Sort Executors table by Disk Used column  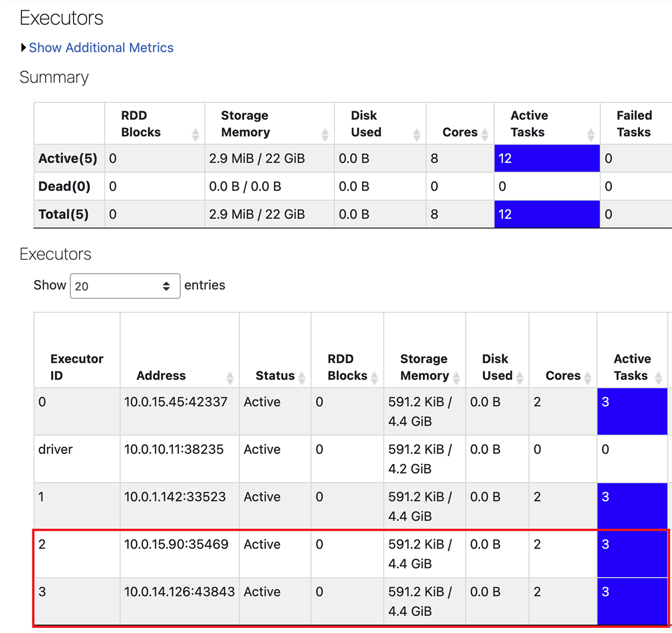[x=520, y=378]
